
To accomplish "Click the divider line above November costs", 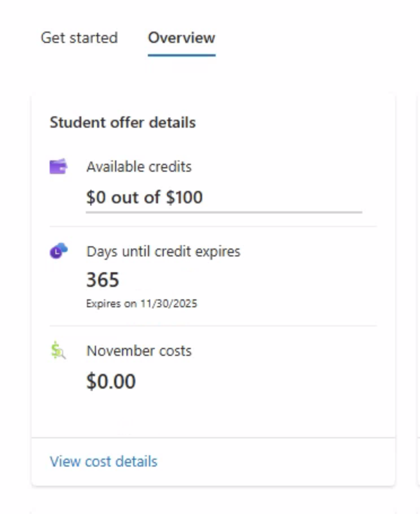I will tap(213, 326).
